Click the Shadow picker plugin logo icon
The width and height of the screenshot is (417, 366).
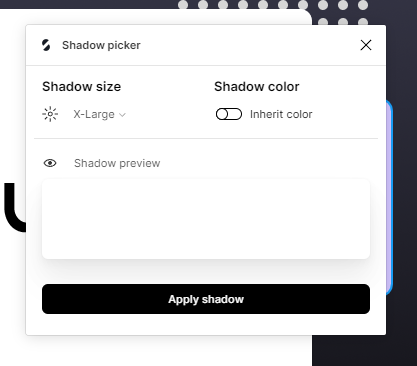46,45
